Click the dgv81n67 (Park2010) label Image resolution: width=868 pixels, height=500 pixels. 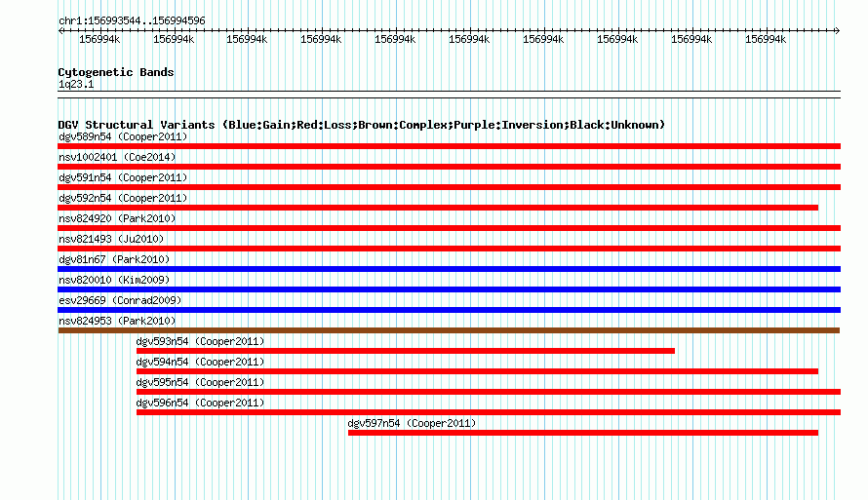tap(114, 259)
